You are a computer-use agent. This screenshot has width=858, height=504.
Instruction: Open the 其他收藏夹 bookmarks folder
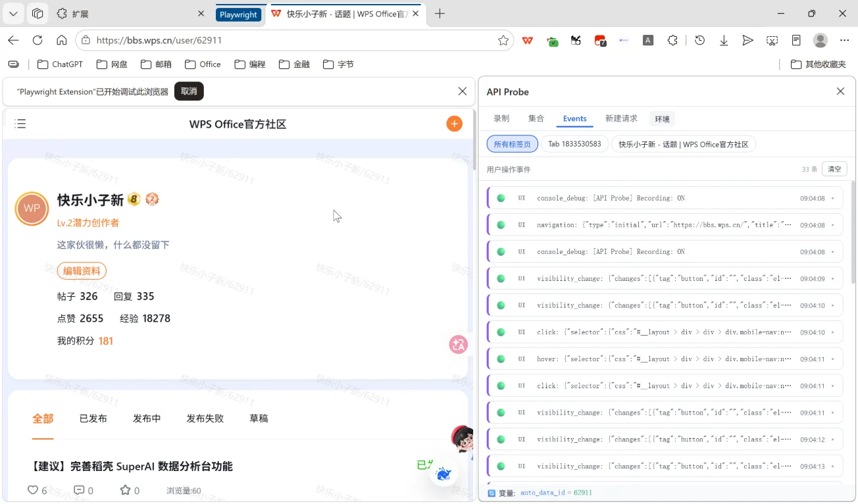[x=818, y=64]
